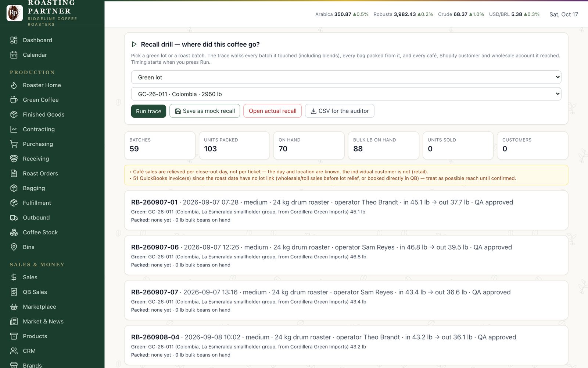Click the Marketplace basket icon
The height and width of the screenshot is (368, 588).
tap(14, 307)
